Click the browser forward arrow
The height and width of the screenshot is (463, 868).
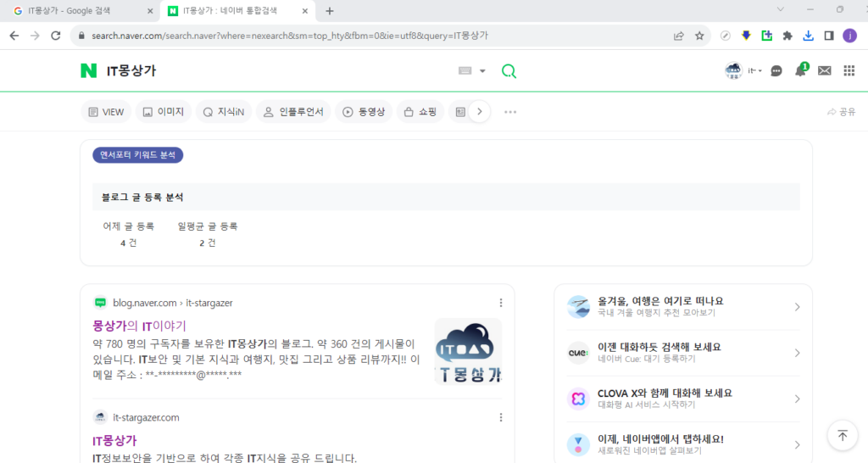(35, 36)
